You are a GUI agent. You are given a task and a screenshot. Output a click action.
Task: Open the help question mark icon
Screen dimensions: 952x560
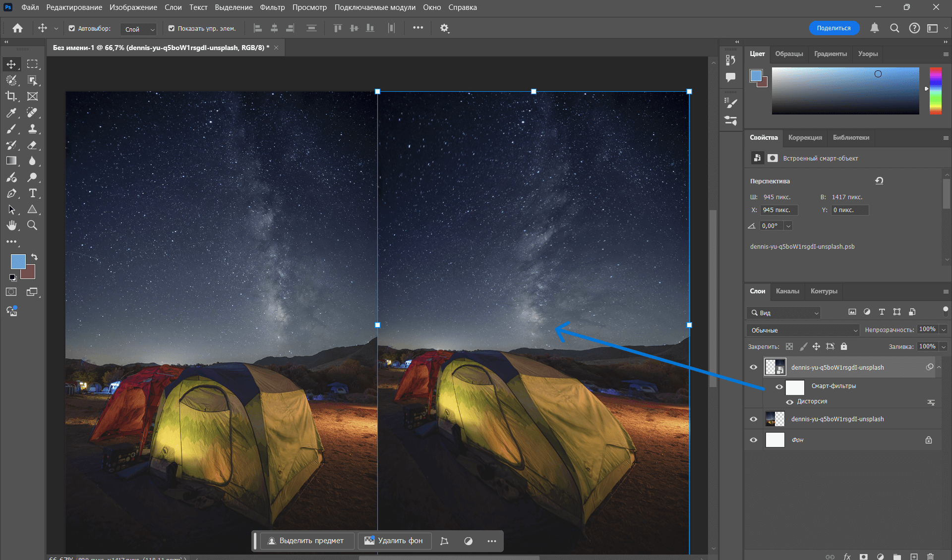(914, 28)
